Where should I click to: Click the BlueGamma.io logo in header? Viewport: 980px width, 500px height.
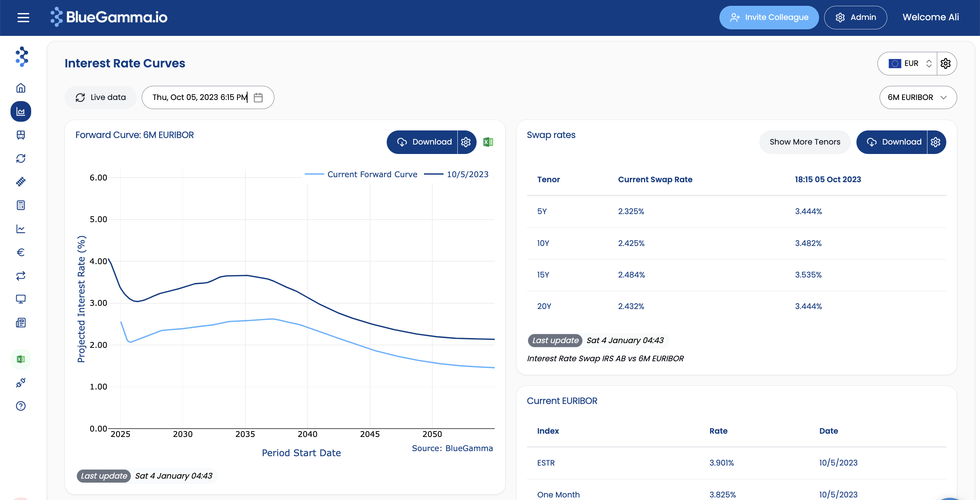coord(109,17)
